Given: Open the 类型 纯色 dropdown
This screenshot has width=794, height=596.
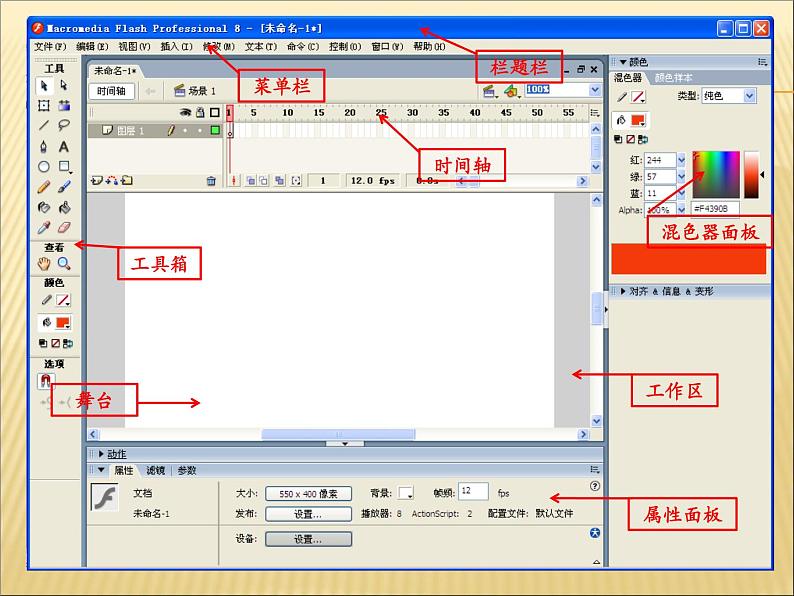Looking at the screenshot, I should point(749,96).
